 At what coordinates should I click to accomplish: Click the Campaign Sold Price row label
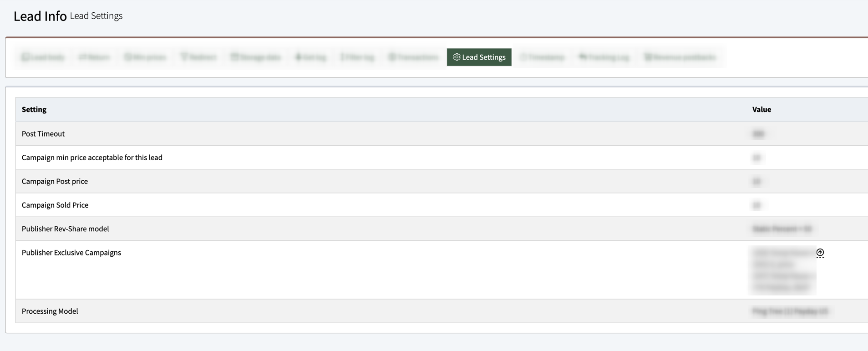[55, 205]
